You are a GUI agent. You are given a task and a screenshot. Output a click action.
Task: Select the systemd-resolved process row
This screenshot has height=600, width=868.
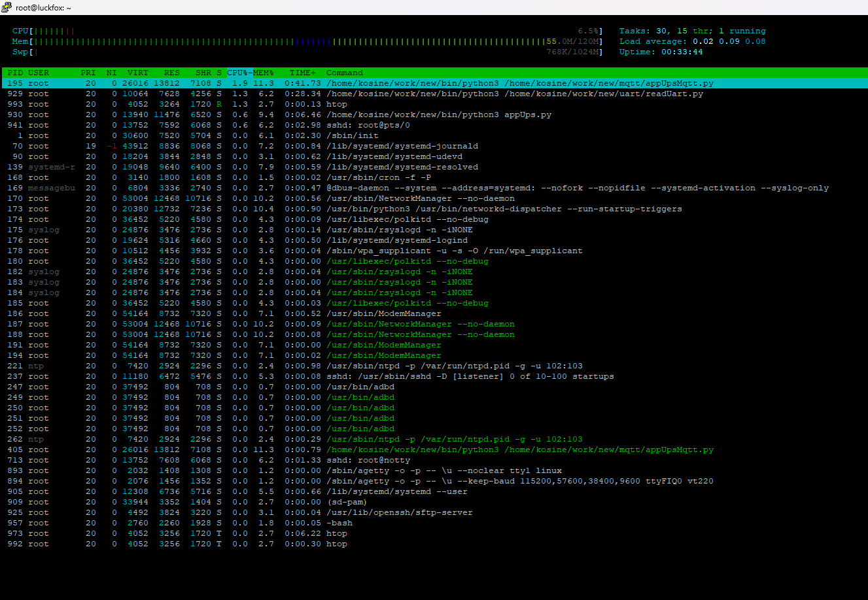pos(434,167)
